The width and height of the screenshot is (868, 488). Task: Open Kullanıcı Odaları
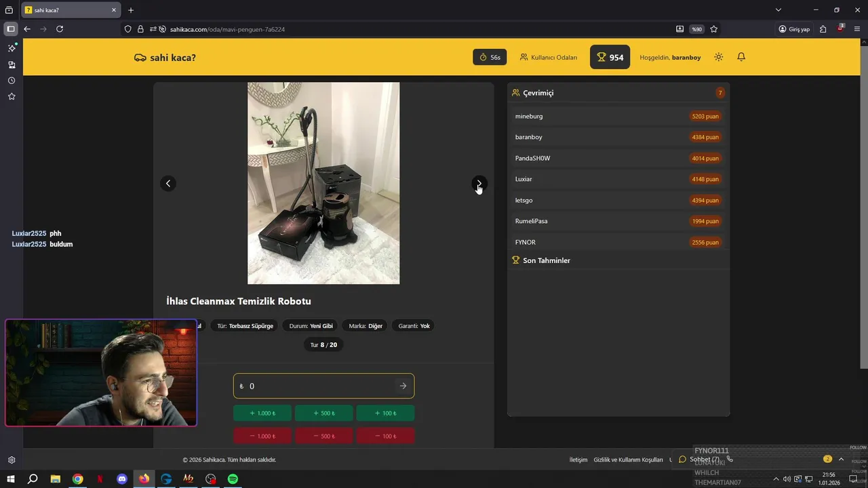[x=549, y=58]
